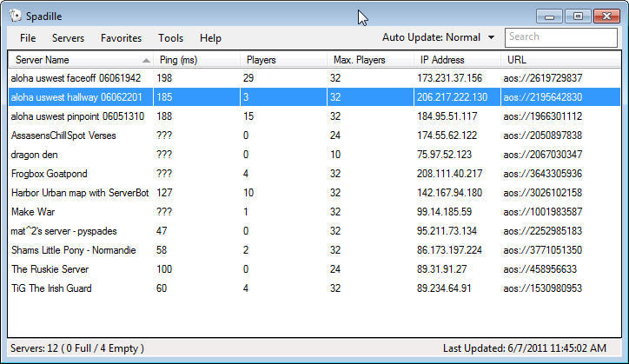
Task: Sort by Server Name column header
Action: (81, 60)
